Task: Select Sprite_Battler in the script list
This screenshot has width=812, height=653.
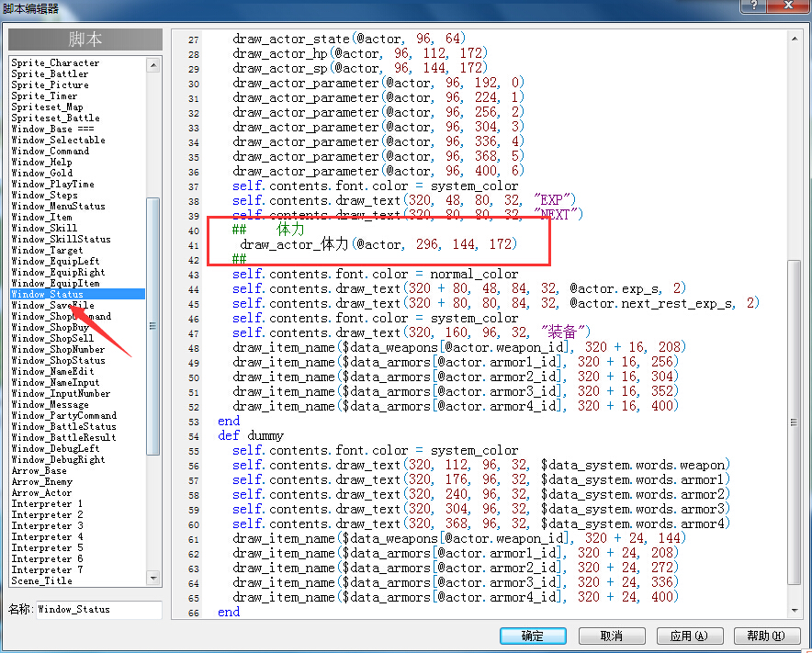Action: (50, 73)
